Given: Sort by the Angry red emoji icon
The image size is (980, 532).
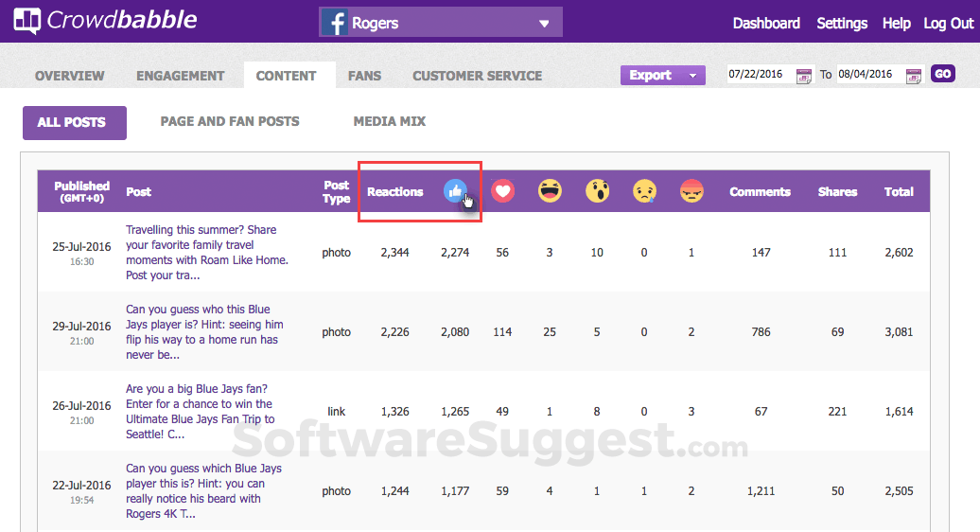Looking at the screenshot, I should (x=691, y=190).
